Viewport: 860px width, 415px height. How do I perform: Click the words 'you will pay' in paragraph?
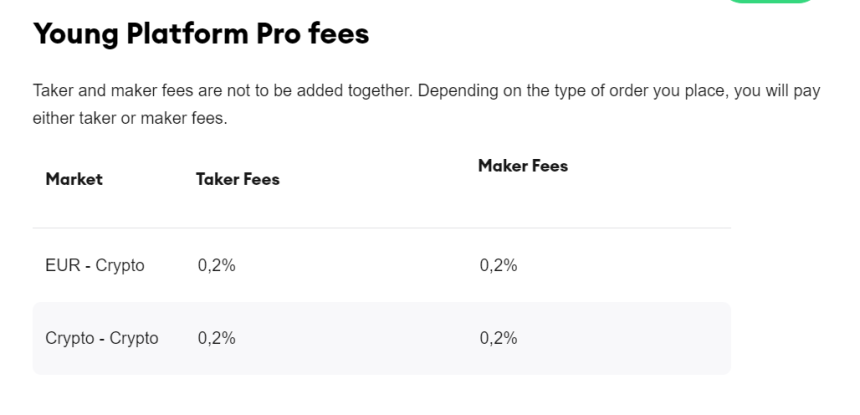point(778,92)
